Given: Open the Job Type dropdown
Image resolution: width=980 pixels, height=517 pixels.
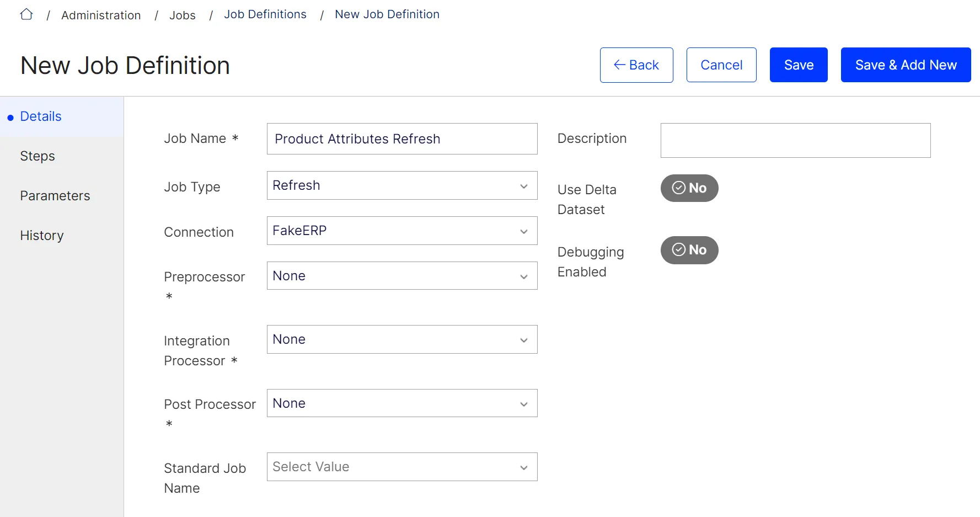Looking at the screenshot, I should pos(402,185).
